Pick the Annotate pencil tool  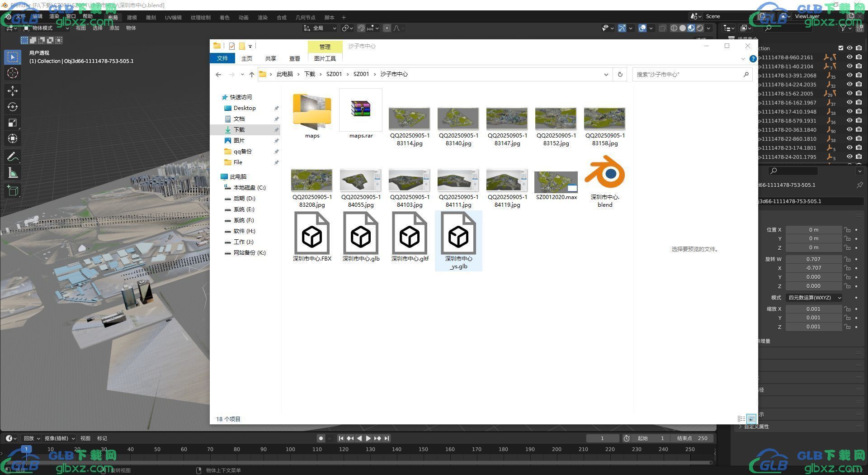click(13, 157)
